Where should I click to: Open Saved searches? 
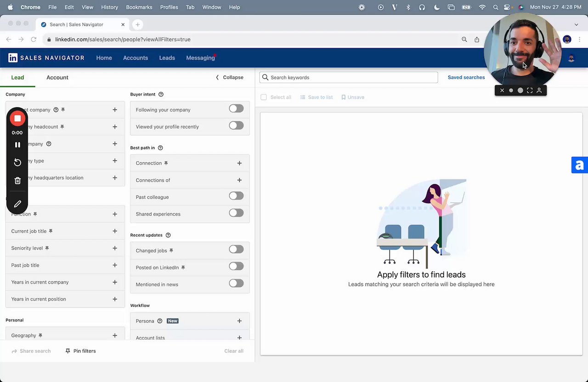[466, 78]
